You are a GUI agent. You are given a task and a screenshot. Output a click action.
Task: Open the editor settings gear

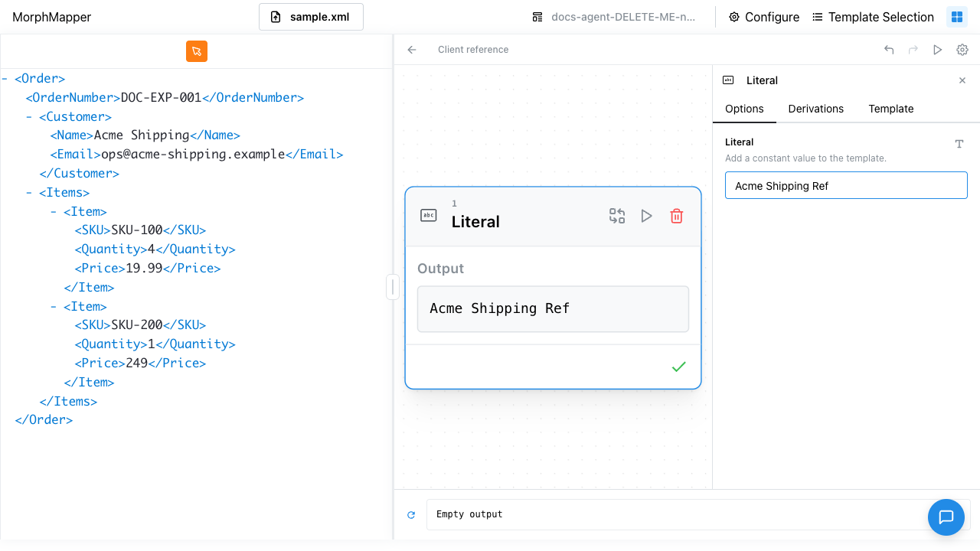coord(962,50)
